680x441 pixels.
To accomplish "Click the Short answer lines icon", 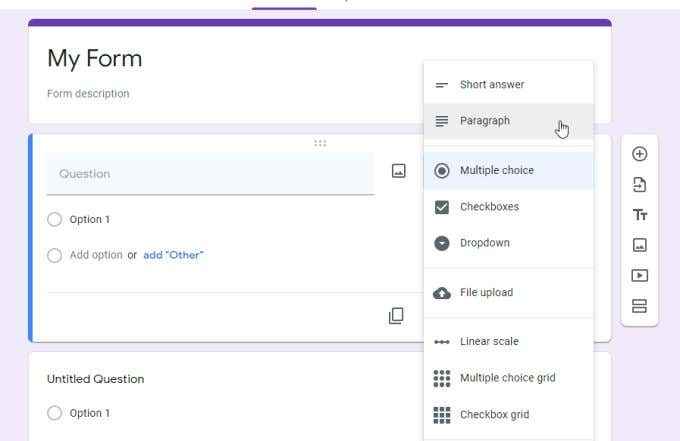I will 441,85.
